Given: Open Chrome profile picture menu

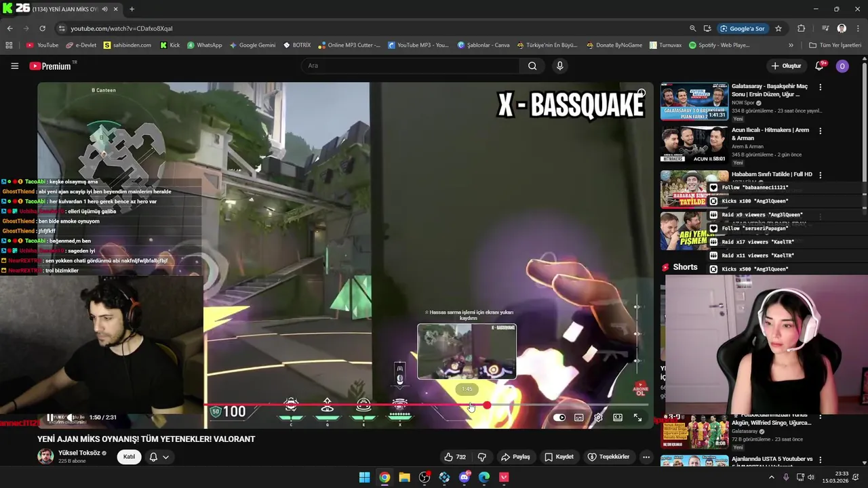Looking at the screenshot, I should tap(842, 28).
